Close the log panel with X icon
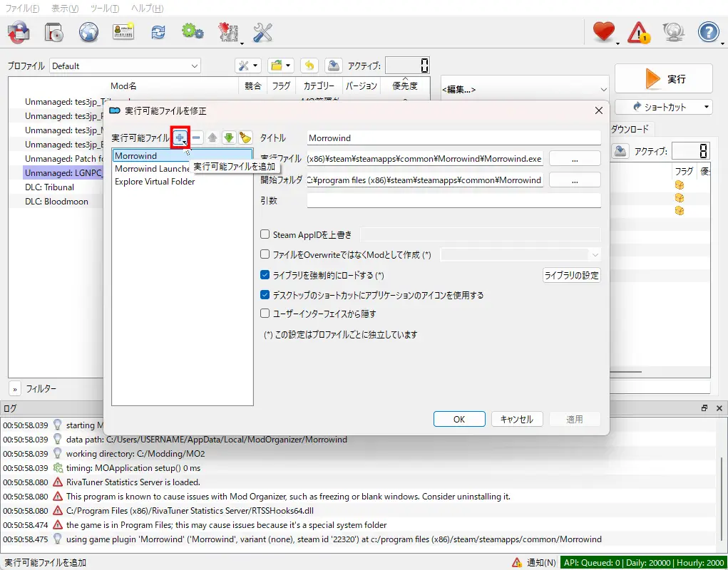 click(719, 408)
